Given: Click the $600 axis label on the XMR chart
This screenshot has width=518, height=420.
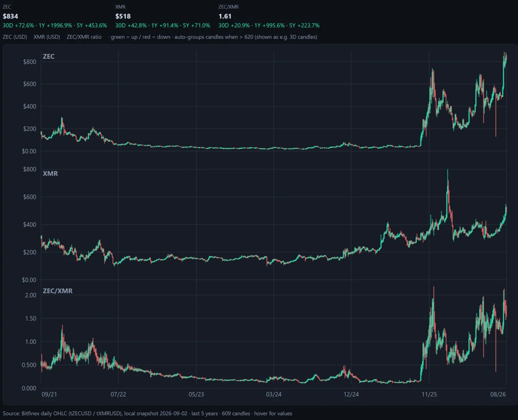Looking at the screenshot, I should pos(29,197).
